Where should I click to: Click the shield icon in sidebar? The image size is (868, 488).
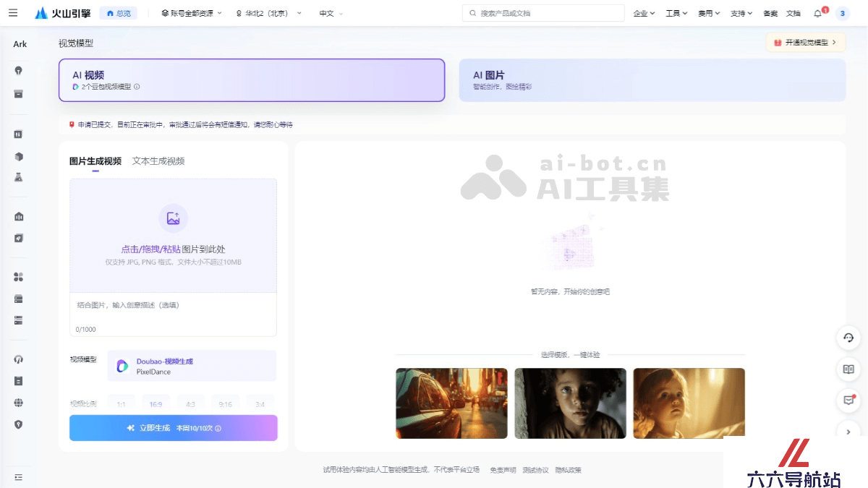click(19, 424)
